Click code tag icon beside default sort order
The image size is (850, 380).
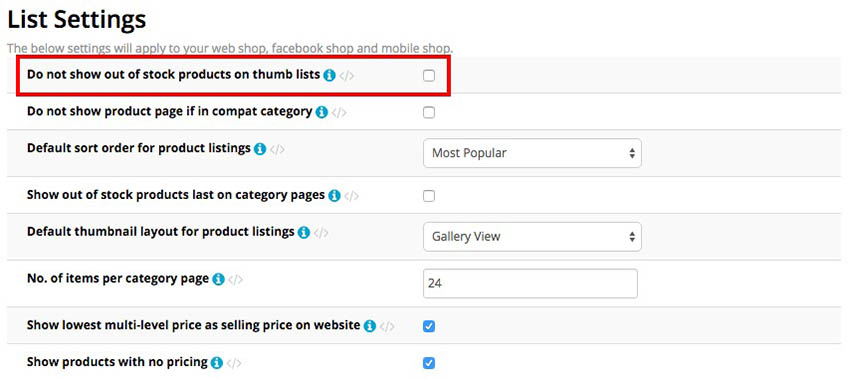click(x=277, y=149)
